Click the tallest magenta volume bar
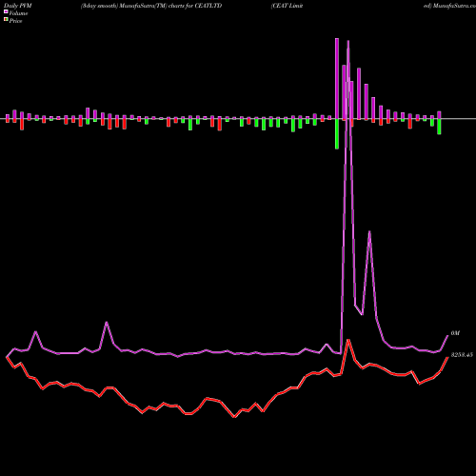Screen dimensions: 476x476 click(337, 79)
